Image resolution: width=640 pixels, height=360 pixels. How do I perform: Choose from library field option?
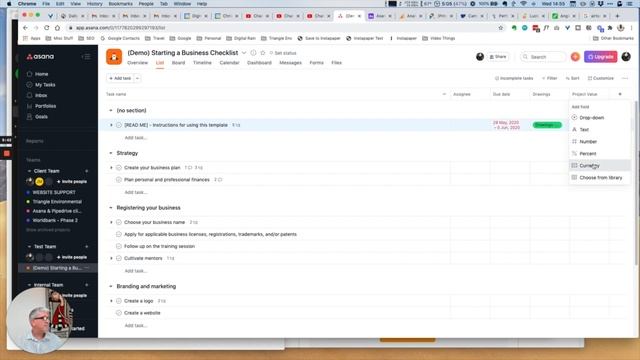pos(600,178)
